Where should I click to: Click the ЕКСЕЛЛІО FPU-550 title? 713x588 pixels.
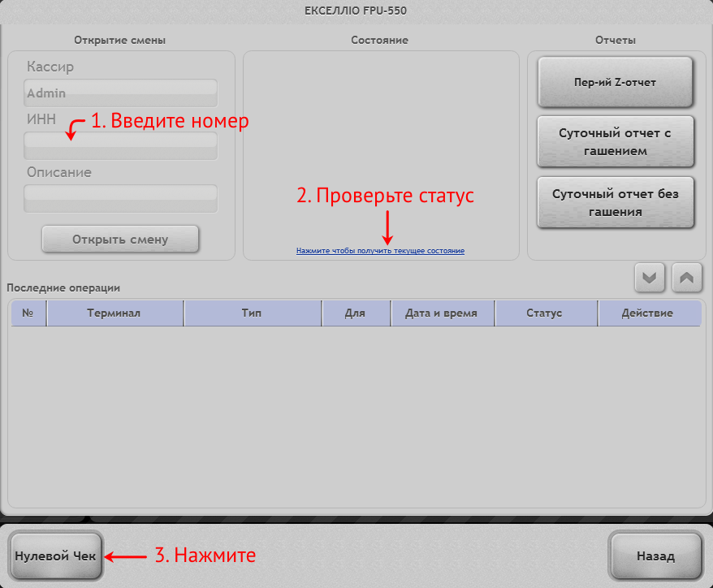(x=356, y=11)
